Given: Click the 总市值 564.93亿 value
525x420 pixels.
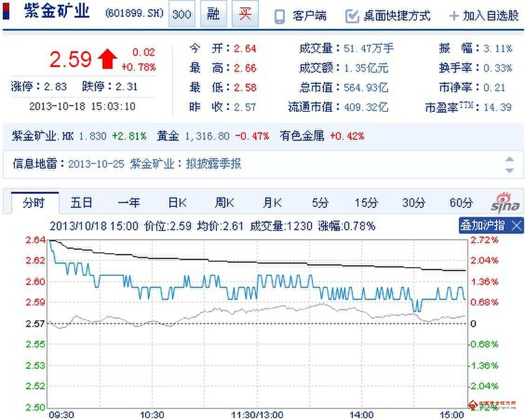Looking at the screenshot, I should (x=366, y=88).
